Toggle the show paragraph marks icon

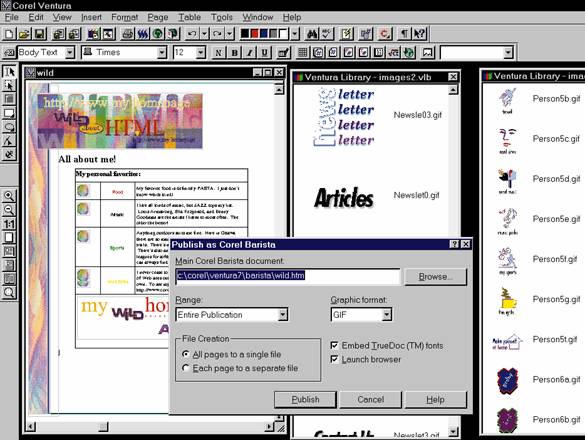coord(404,34)
